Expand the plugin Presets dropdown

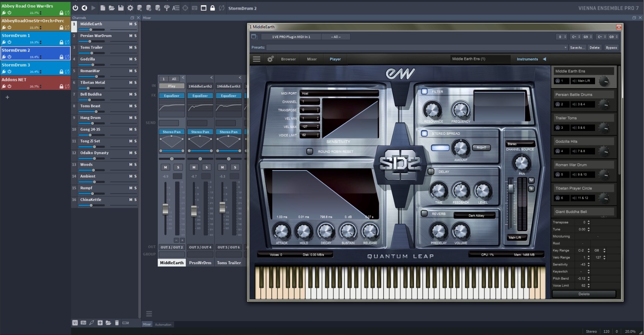click(x=565, y=47)
